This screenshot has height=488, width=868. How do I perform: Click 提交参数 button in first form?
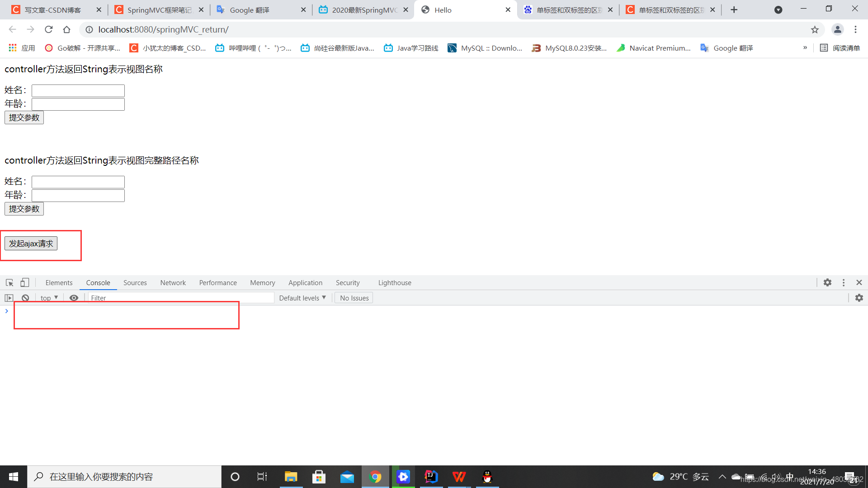24,117
